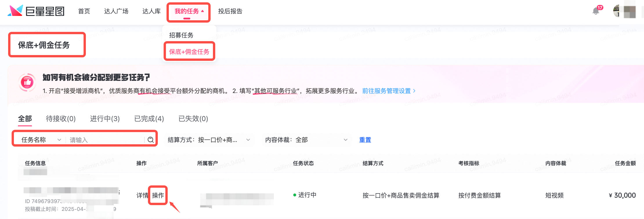Open 投后报告 navigation item

[x=230, y=11]
